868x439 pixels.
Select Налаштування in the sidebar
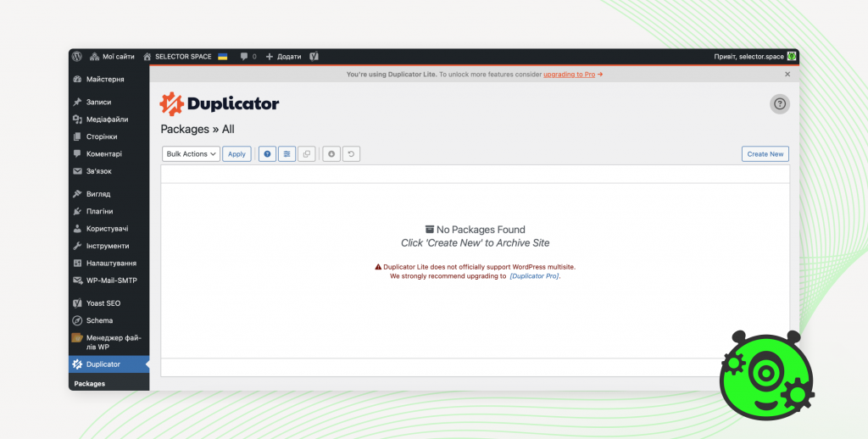(x=111, y=264)
